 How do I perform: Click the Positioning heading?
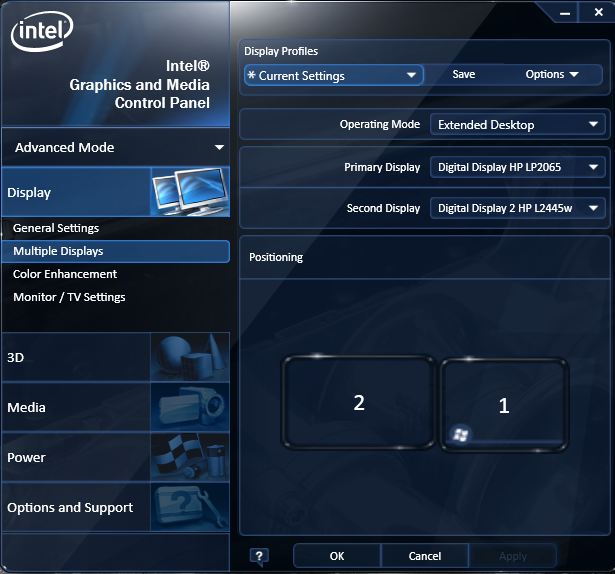point(276,257)
